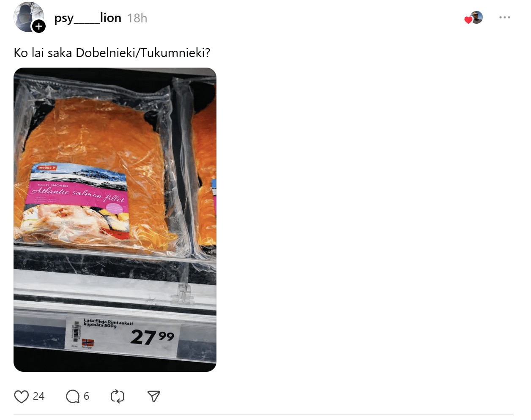Select the text 'Ko lai saka Dobelnieki/Tukumnieki?'

click(x=112, y=53)
